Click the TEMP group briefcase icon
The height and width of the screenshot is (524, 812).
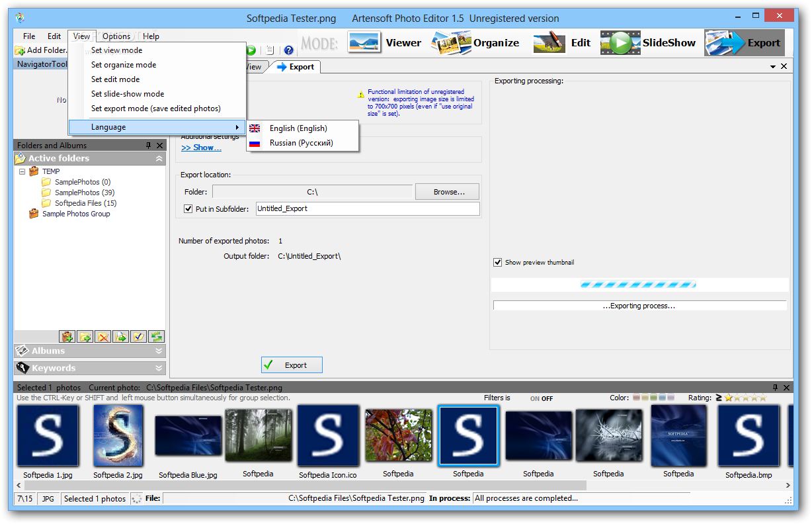[34, 171]
